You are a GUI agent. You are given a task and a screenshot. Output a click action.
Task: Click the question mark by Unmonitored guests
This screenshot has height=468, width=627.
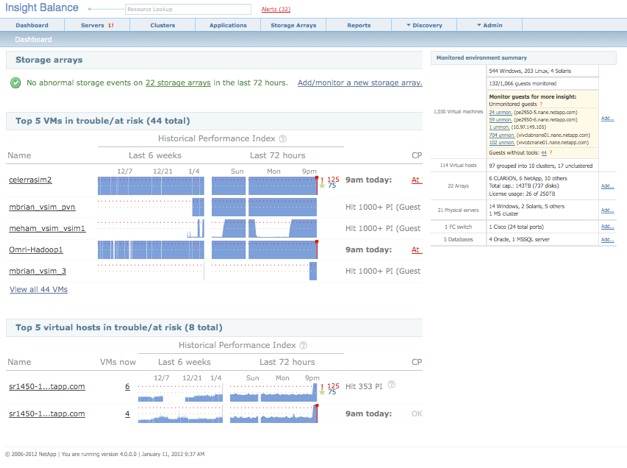541,104
